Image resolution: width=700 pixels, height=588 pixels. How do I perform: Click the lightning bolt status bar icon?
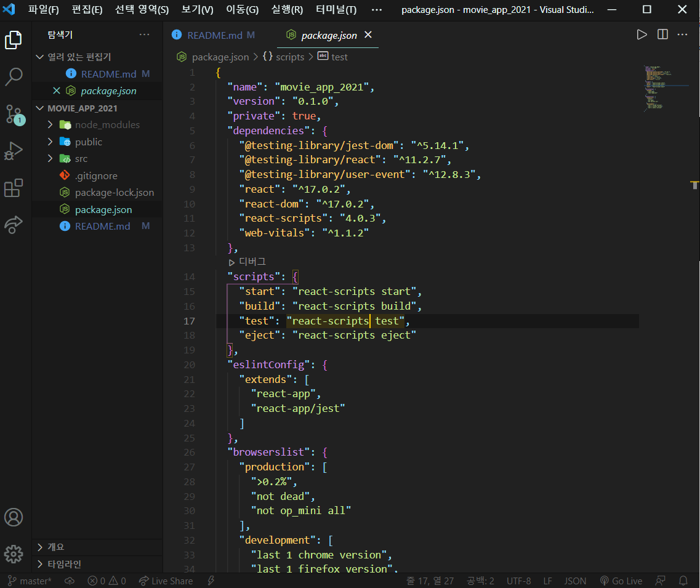[211, 581]
